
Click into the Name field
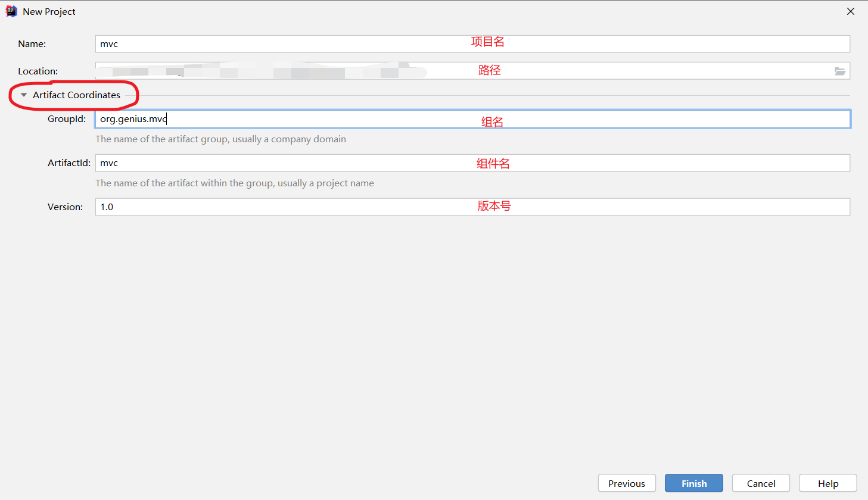472,44
